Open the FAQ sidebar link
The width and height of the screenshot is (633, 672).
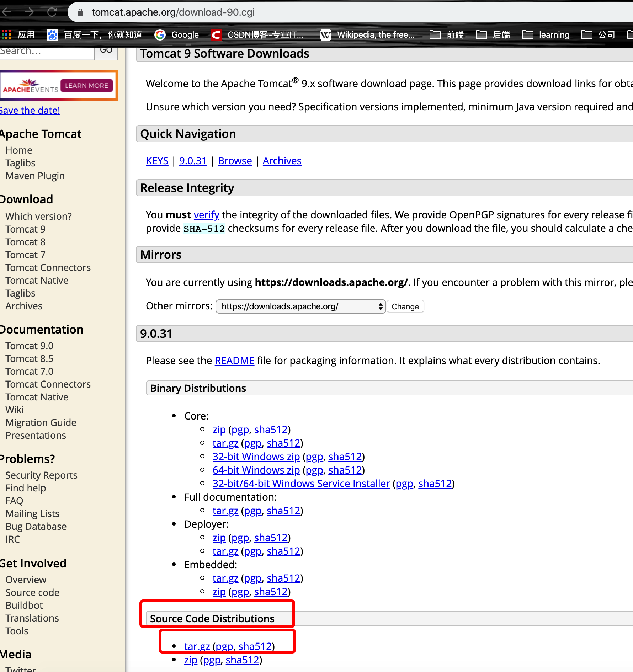[14, 501]
